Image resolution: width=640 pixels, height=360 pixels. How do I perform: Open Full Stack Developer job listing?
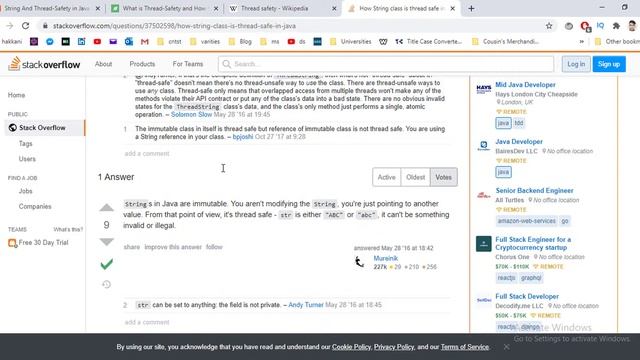[x=527, y=296]
